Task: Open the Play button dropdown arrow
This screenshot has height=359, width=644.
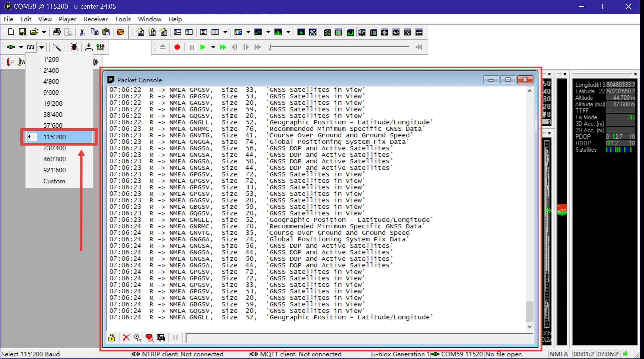Action: (213, 47)
